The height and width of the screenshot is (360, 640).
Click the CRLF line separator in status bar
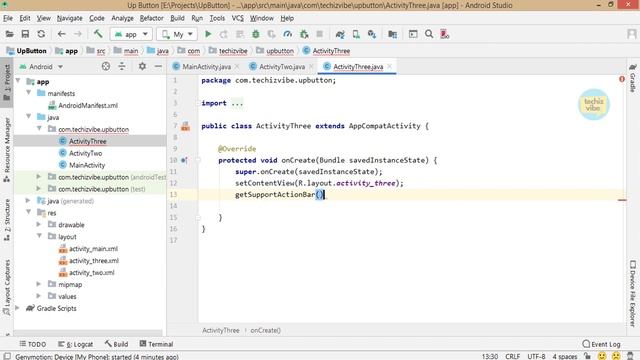pos(512,356)
